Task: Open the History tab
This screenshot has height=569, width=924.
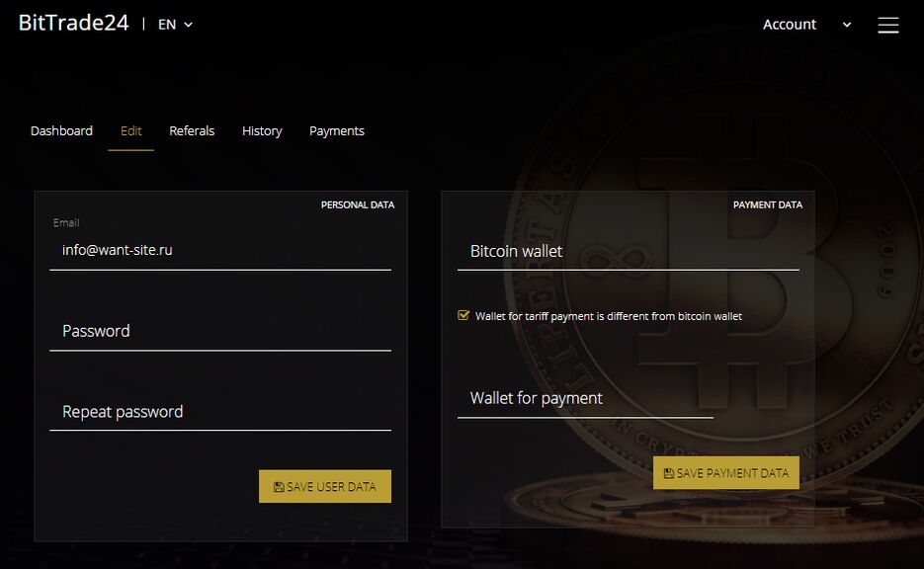Action: tap(262, 130)
